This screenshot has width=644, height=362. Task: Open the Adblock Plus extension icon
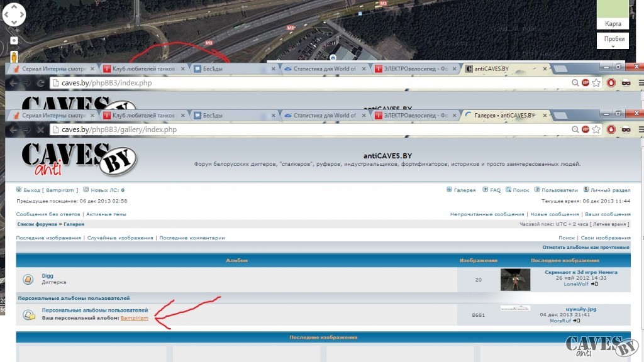coord(586,129)
